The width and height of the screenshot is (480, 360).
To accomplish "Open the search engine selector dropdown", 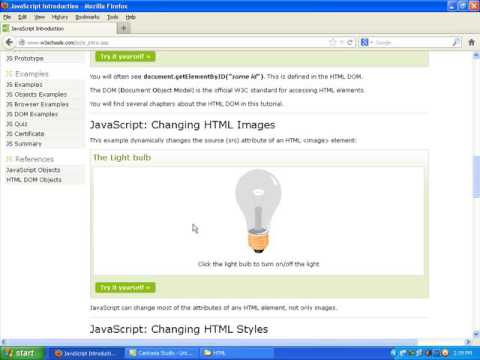I will pos(366,42).
